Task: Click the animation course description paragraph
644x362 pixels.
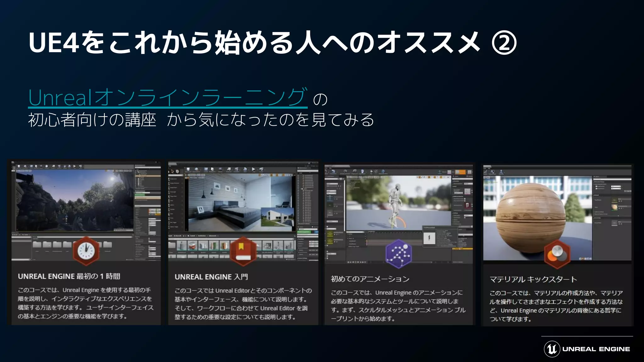Action: 398,305
